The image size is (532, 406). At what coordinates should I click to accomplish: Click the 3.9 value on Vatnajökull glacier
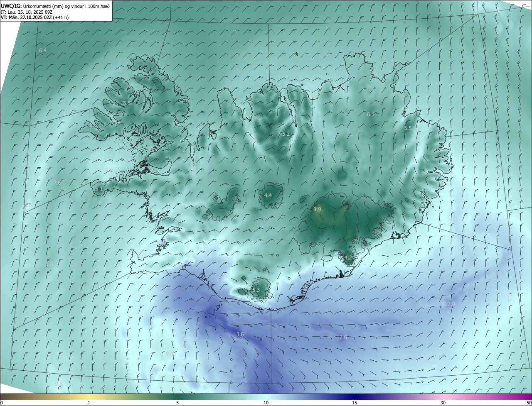click(317, 210)
